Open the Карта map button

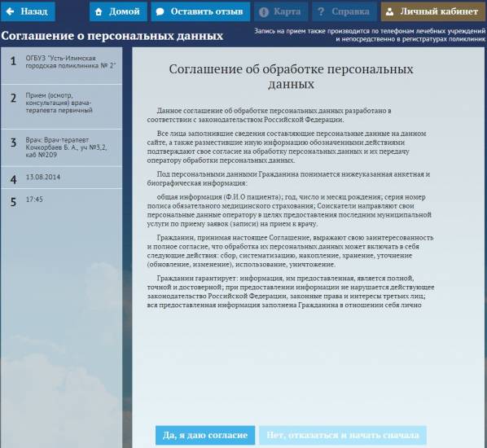click(x=281, y=11)
